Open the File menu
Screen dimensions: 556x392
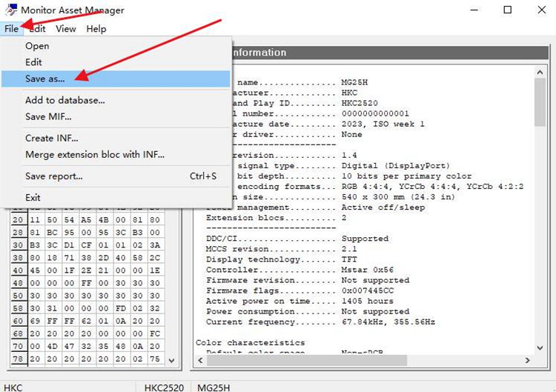pos(11,29)
